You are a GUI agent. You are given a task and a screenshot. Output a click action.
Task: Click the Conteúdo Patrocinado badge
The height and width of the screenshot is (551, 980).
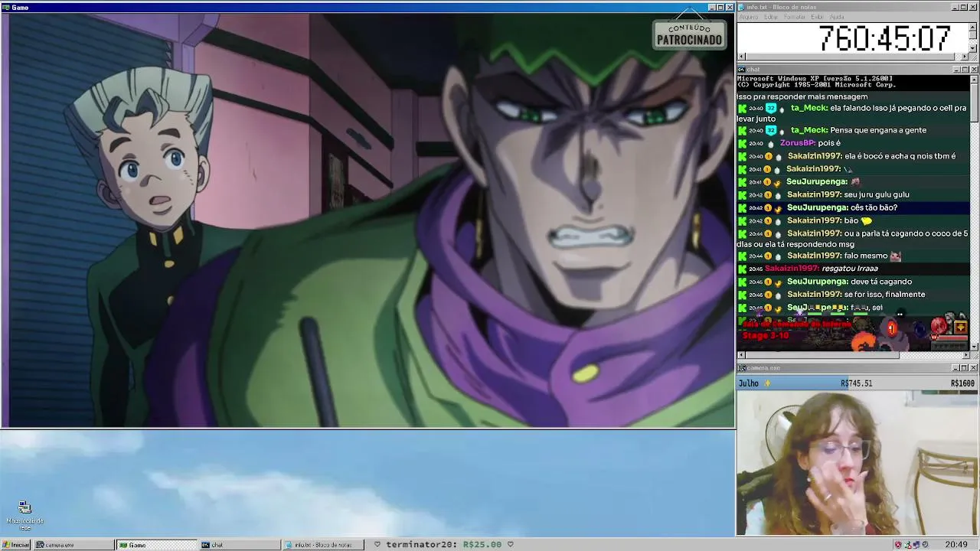tap(689, 34)
